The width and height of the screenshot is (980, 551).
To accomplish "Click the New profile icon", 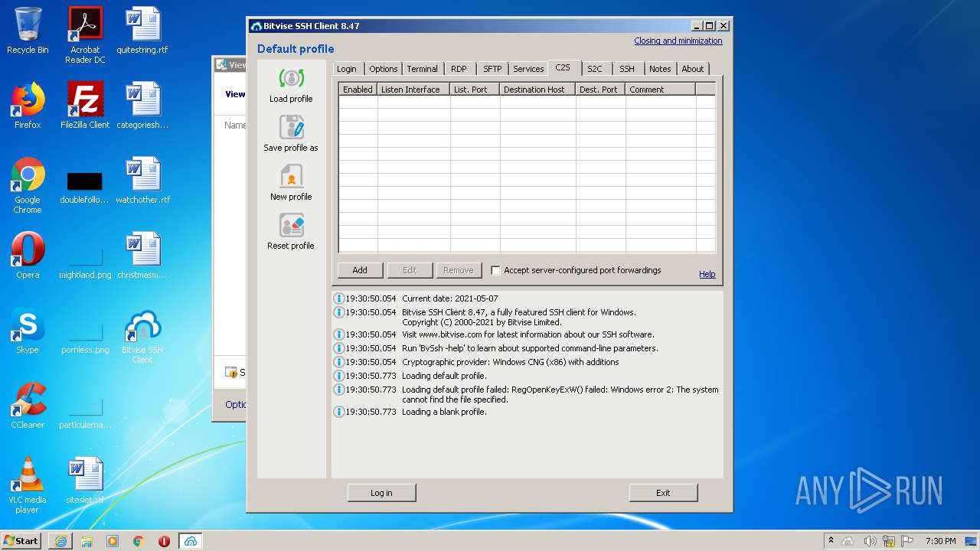I will tap(291, 177).
